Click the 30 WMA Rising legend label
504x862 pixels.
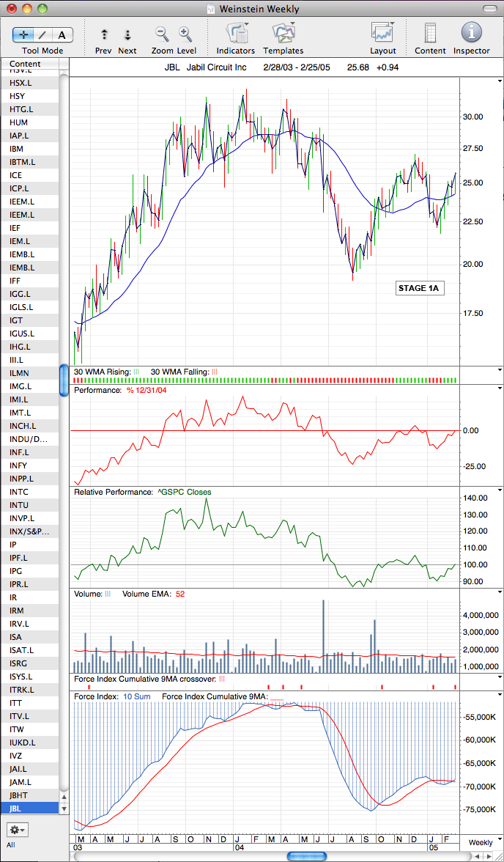[103, 372]
